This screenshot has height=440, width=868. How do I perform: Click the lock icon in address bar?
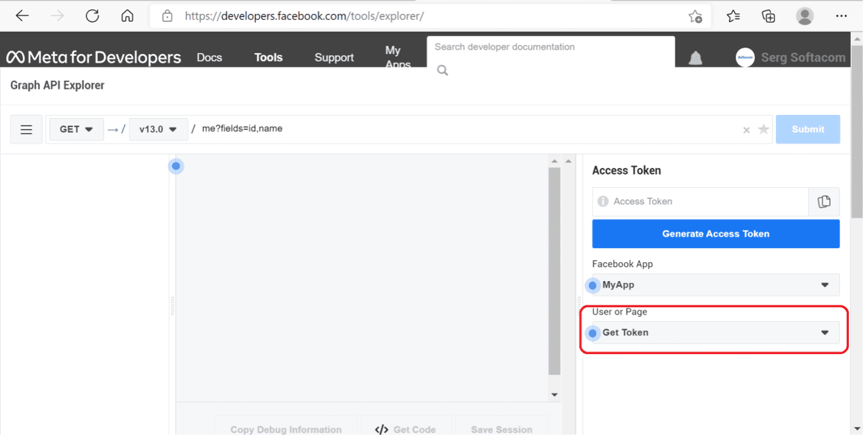(x=168, y=16)
